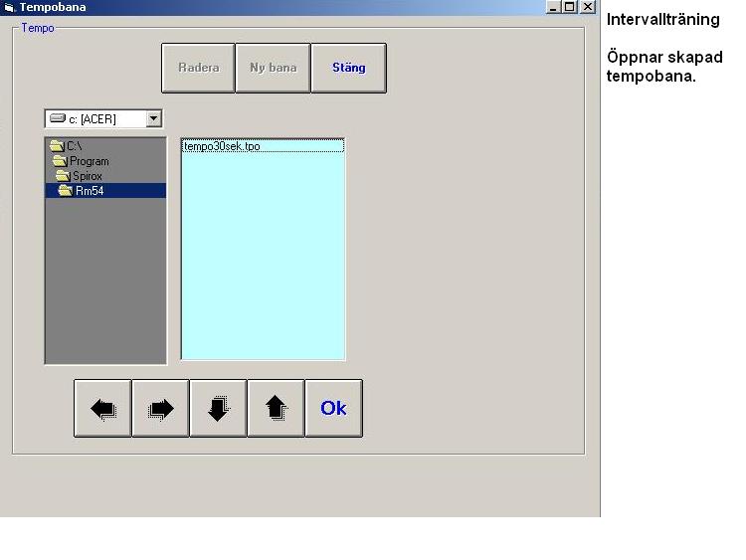
Task: Click the Rm54 open folder icon
Action: pos(66,190)
